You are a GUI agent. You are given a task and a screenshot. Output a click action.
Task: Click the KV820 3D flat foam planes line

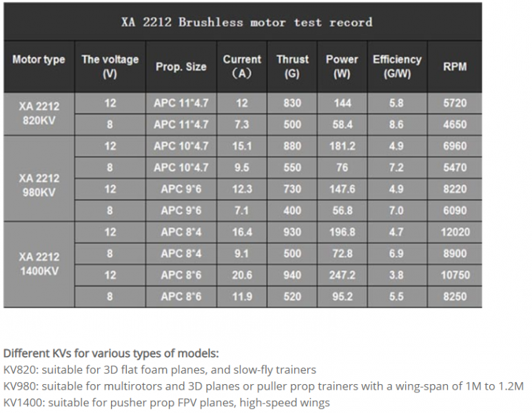(160, 370)
